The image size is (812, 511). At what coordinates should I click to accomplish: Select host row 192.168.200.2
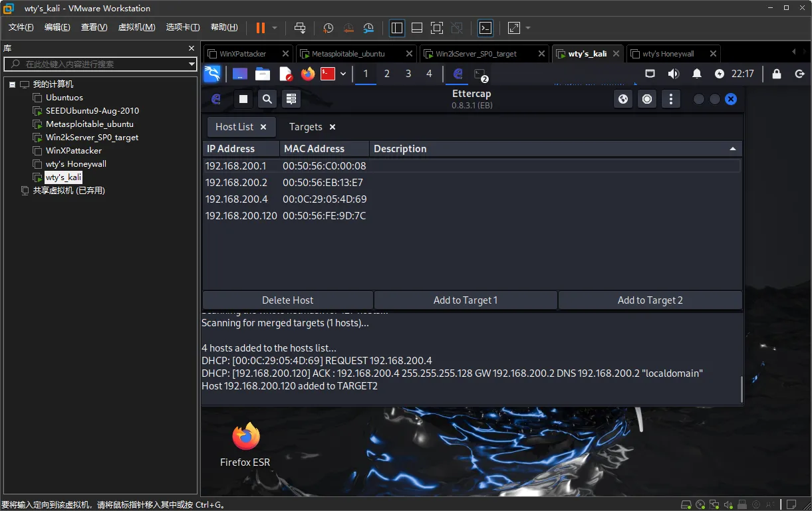[472, 182]
